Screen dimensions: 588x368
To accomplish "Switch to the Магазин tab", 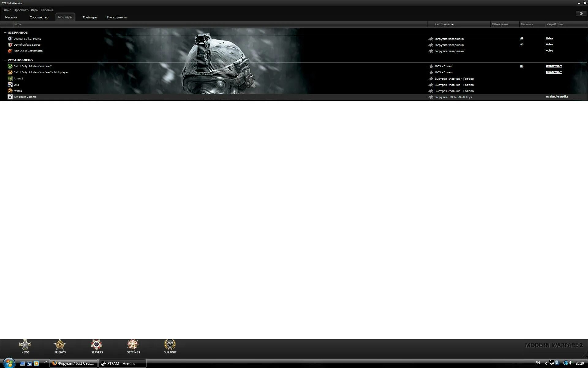I will pos(11,17).
